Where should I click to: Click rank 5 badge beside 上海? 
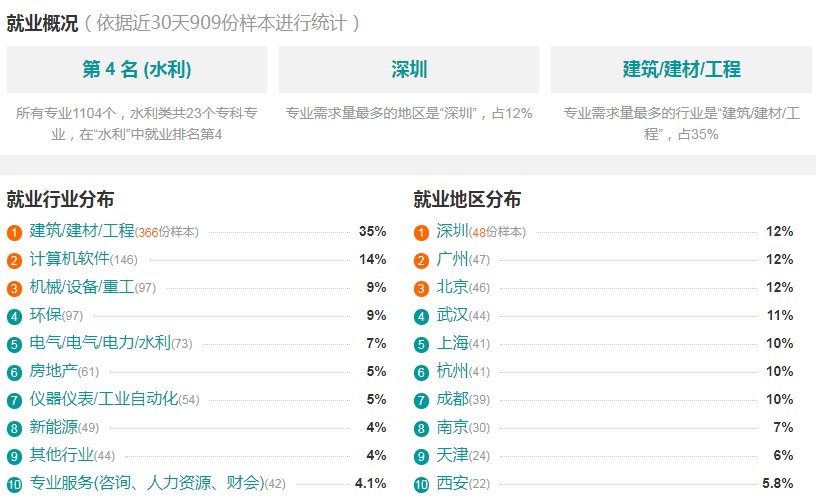click(422, 345)
